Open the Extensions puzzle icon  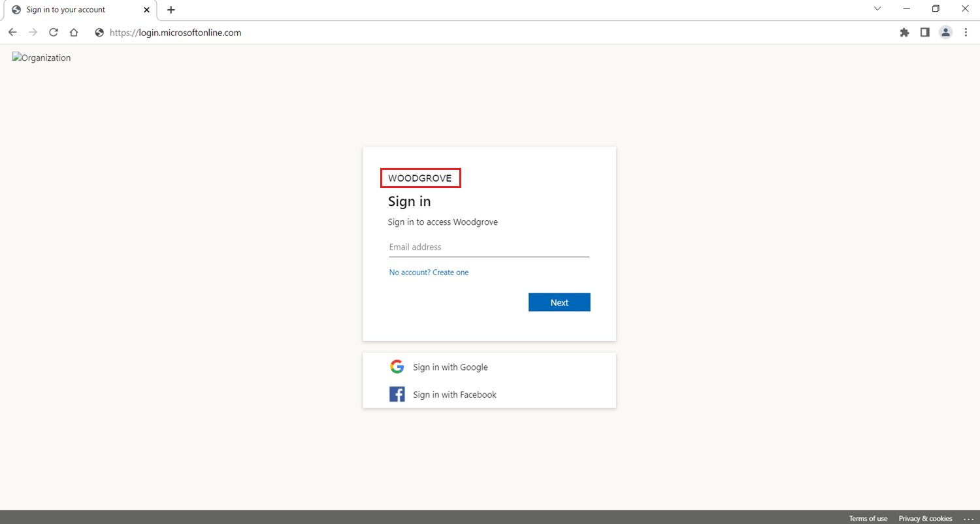[x=904, y=33]
